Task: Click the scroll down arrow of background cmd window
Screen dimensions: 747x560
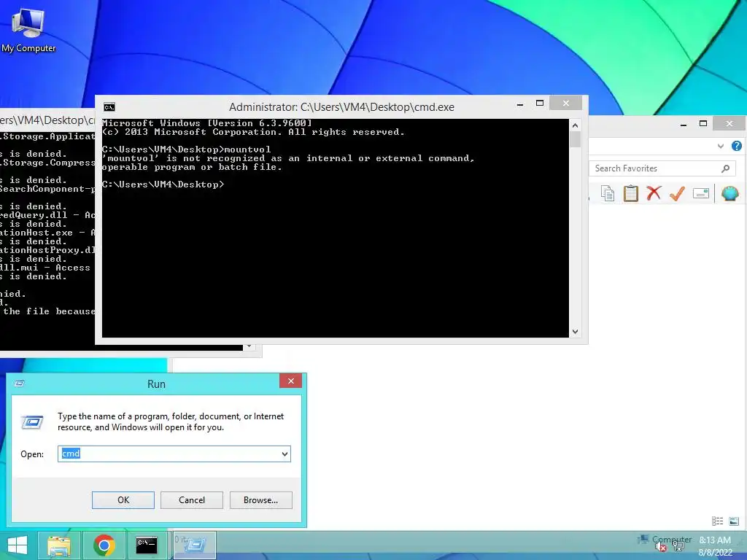Action: pyautogui.click(x=249, y=346)
